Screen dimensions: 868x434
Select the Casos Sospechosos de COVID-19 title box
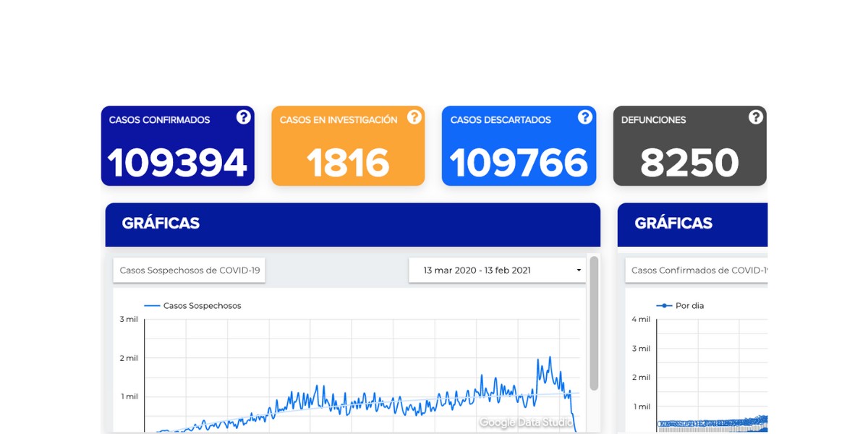tap(190, 271)
